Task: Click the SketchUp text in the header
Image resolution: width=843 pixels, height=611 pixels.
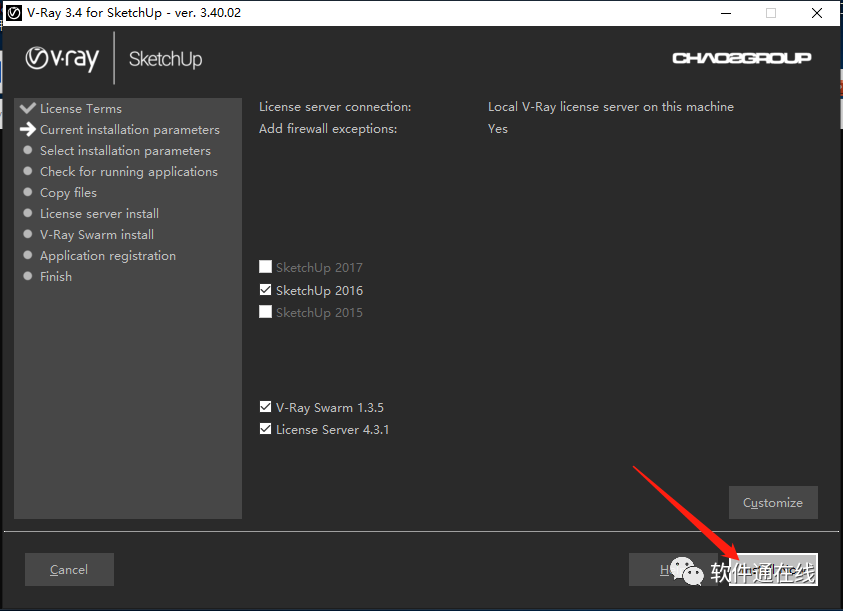Action: [x=166, y=59]
